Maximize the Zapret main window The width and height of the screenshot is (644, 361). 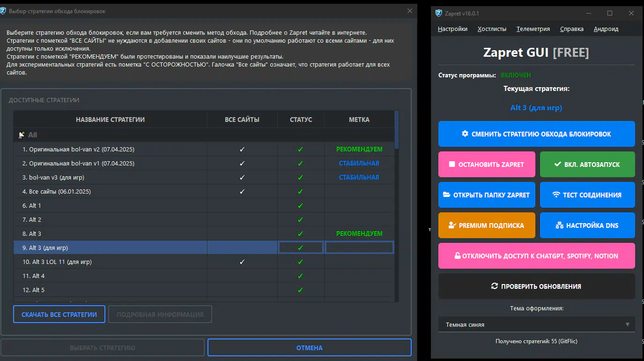(x=610, y=13)
